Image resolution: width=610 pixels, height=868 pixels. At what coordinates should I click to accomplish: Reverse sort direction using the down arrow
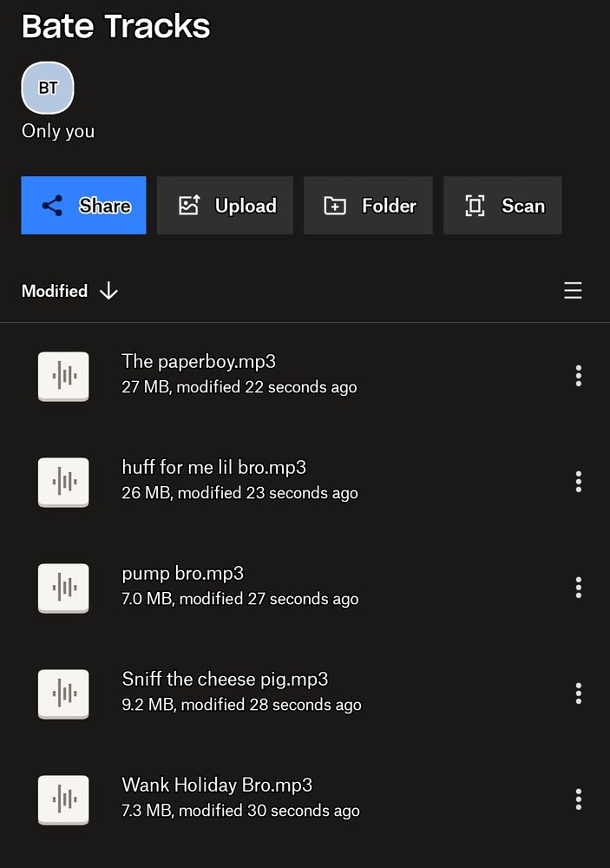pos(108,291)
